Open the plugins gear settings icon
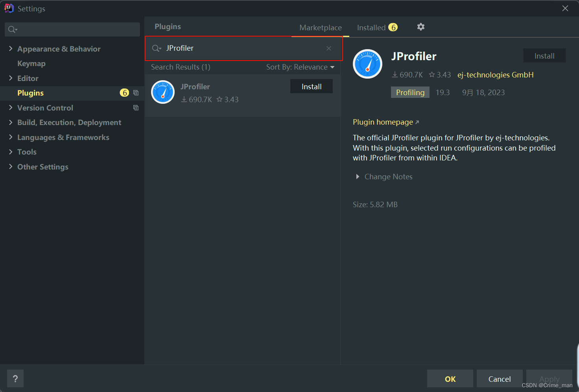The image size is (579, 392). (421, 27)
